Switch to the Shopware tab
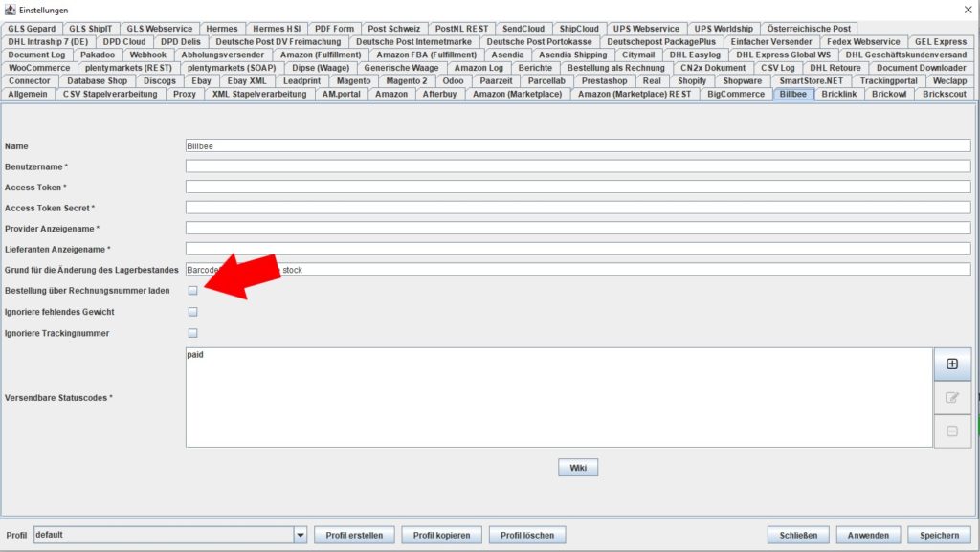Viewport: 980px width, 552px height. (743, 80)
